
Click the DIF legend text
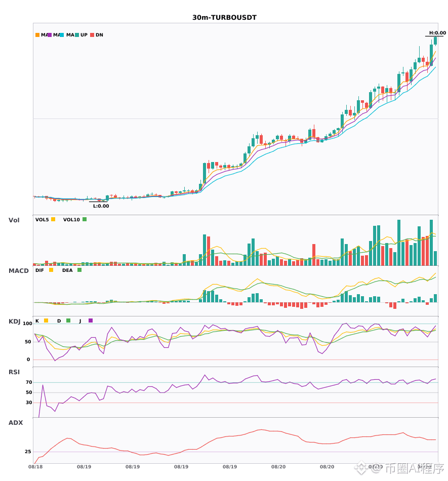pos(39,270)
